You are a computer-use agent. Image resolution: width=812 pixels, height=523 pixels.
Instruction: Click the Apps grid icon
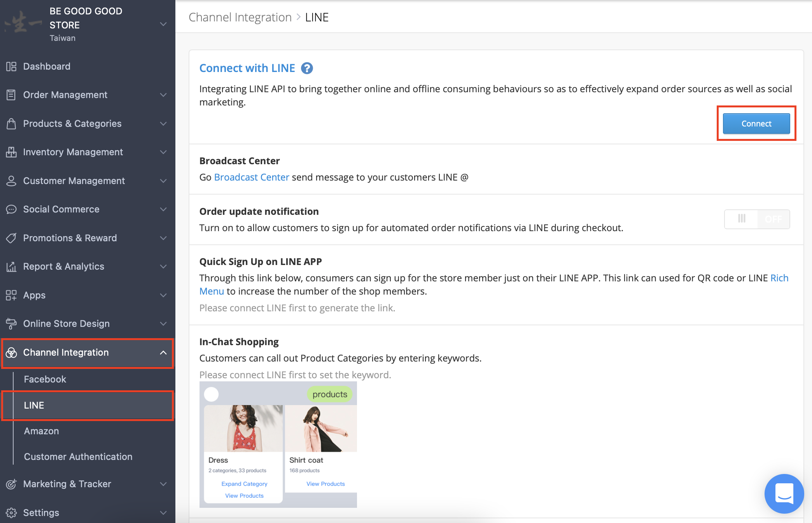point(11,295)
